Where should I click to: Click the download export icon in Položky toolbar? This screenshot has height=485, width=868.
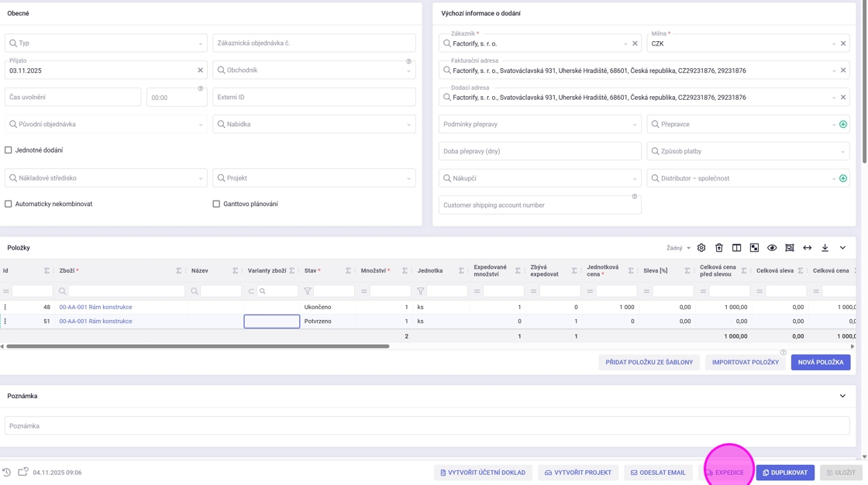pyautogui.click(x=825, y=248)
